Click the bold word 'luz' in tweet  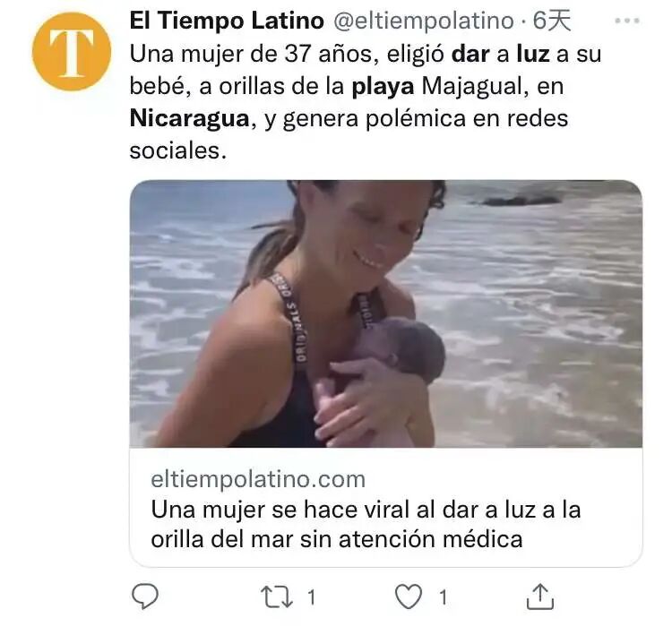click(x=533, y=55)
